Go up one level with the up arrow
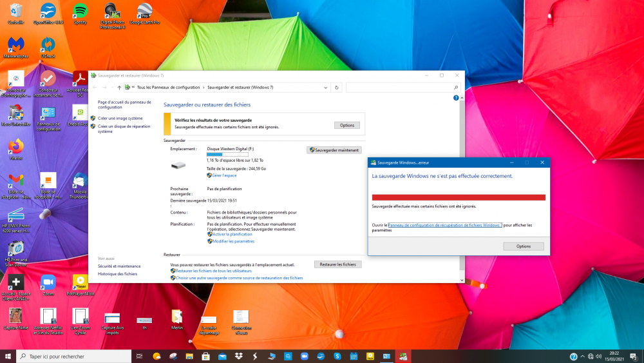644x363 pixels. [119, 87]
